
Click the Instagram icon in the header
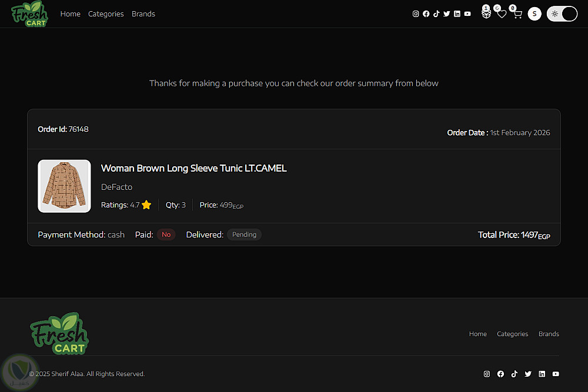pyautogui.click(x=416, y=14)
